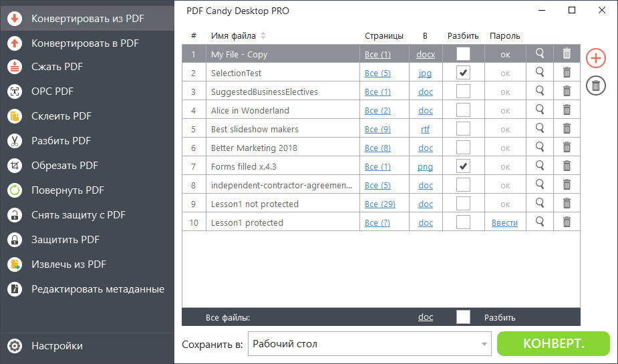Click page range link for Lesson1 not protected
The height and width of the screenshot is (364, 618).
[380, 204]
